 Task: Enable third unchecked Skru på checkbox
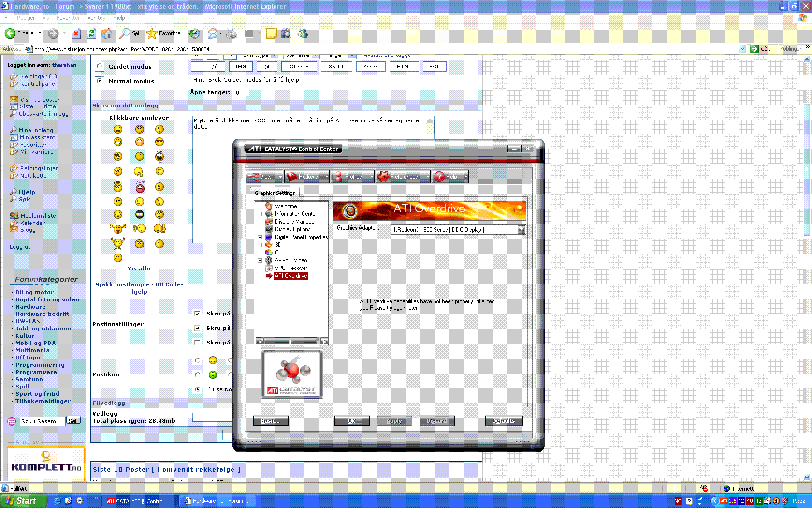coord(197,343)
